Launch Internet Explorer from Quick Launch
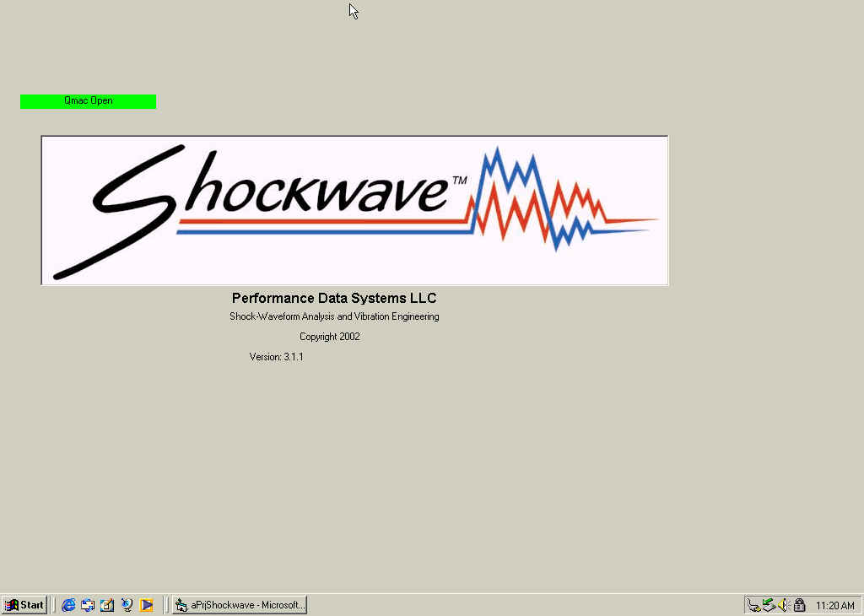The width and height of the screenshot is (864, 616). (x=68, y=605)
